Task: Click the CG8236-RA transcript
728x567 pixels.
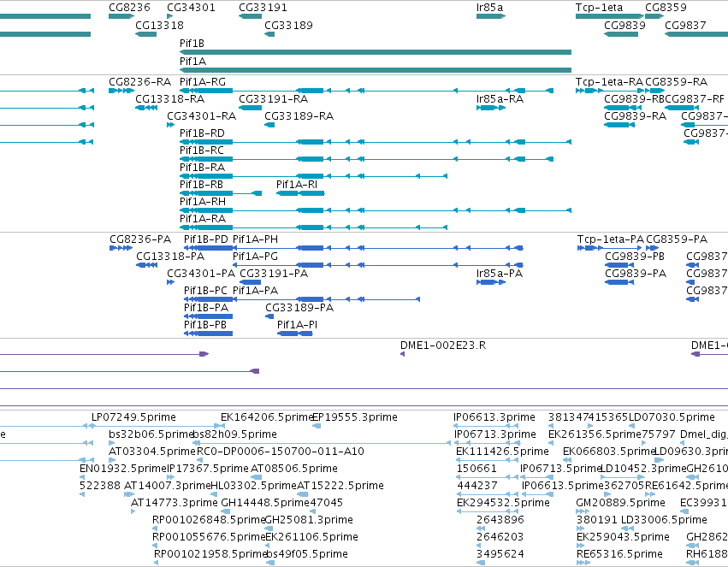Action: (x=121, y=91)
